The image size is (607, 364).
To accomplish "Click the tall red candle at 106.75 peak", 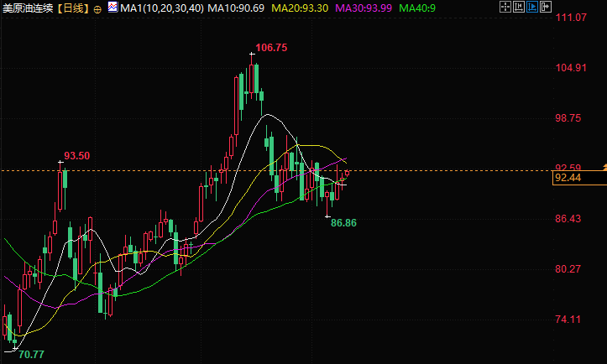I will tap(252, 77).
